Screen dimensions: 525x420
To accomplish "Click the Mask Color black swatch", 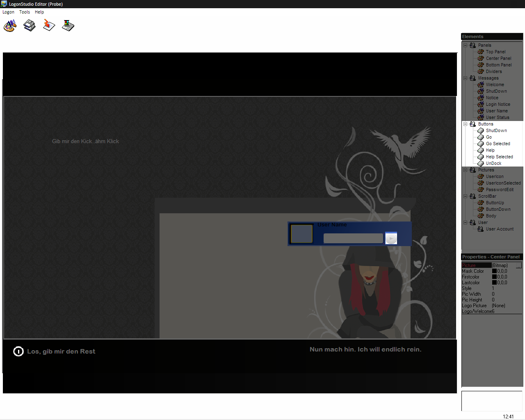I will (494, 271).
